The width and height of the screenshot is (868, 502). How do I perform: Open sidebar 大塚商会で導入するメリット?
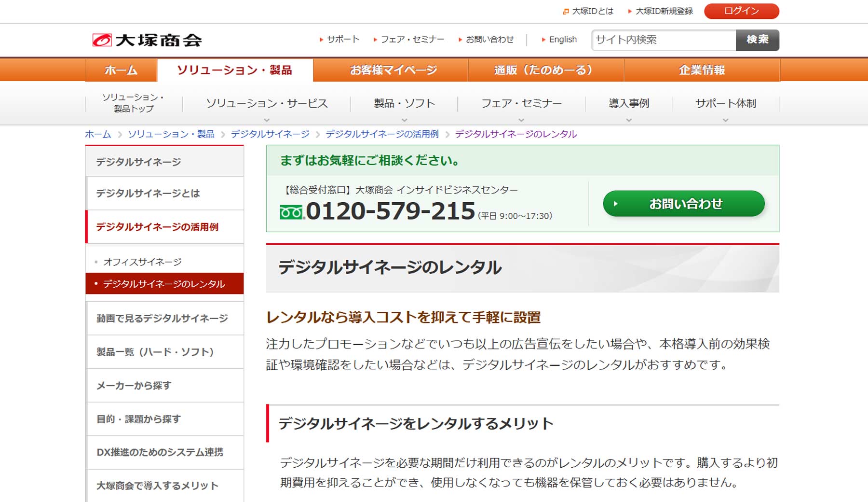pyautogui.click(x=164, y=486)
